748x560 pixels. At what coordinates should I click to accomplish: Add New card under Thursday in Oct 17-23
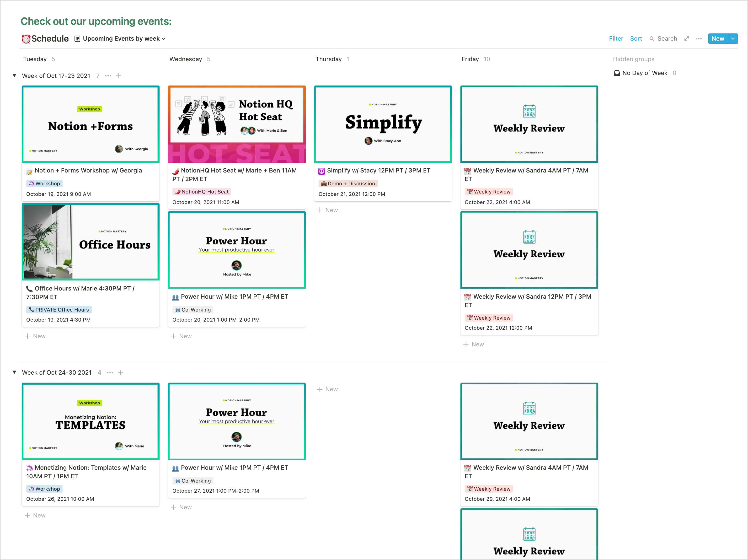327,210
